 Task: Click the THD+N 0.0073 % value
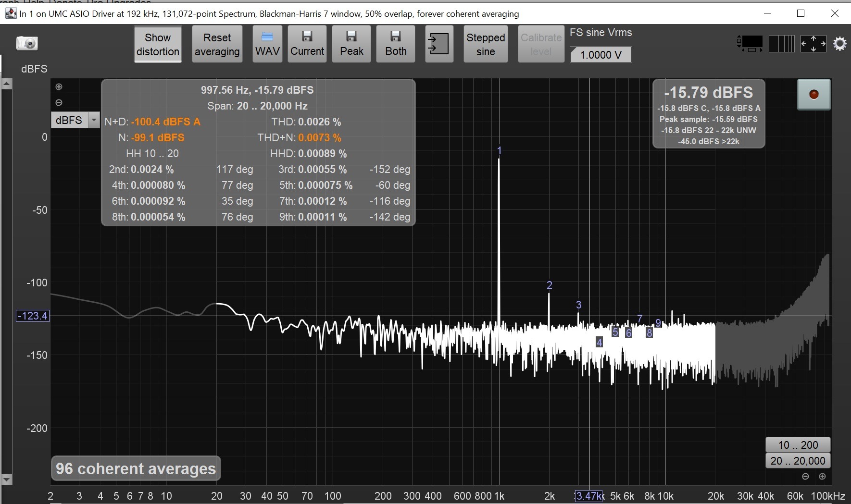(319, 137)
